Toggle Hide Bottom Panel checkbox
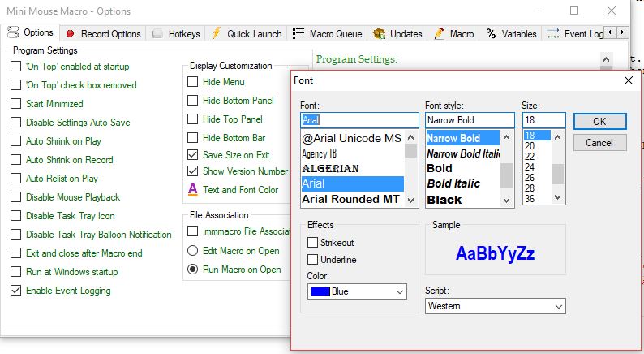The image size is (644, 354). point(192,101)
